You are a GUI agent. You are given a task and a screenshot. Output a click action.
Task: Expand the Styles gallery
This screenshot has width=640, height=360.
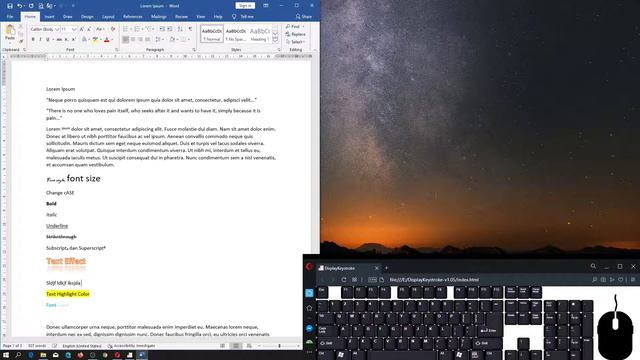276,40
